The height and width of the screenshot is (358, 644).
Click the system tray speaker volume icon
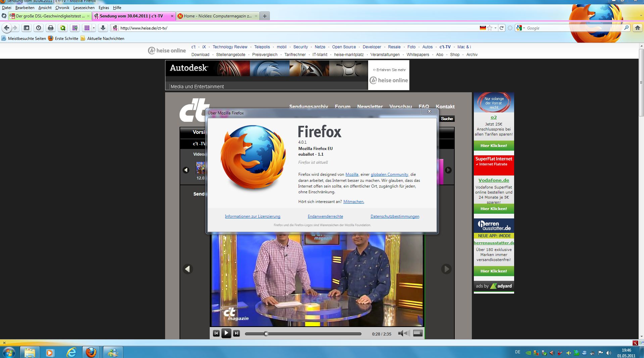coord(609,353)
